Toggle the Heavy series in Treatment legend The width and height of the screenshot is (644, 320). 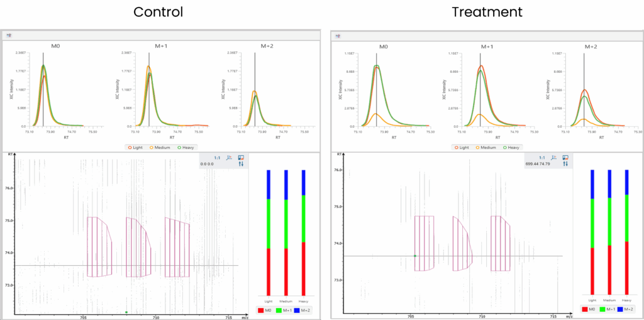pos(512,147)
